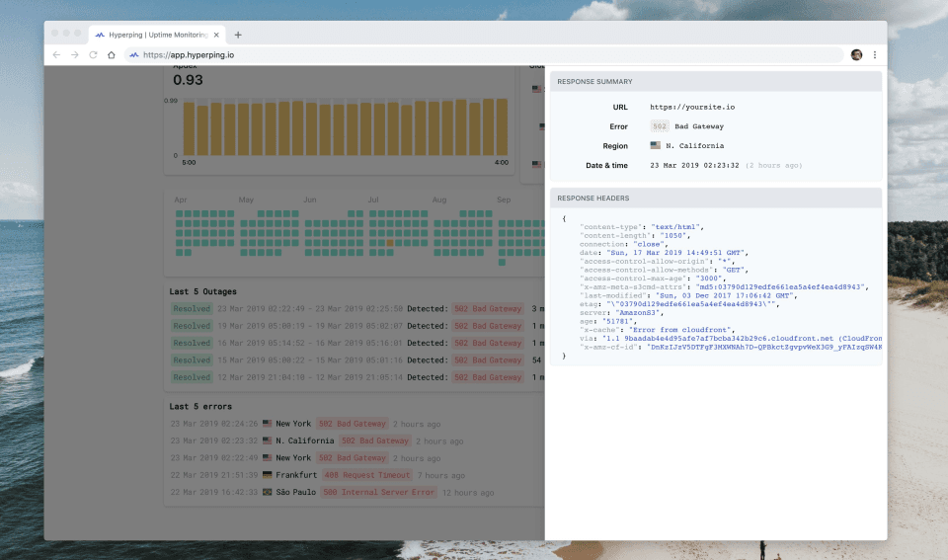The width and height of the screenshot is (948, 560).
Task: Click the browser back arrow
Action: 56,55
